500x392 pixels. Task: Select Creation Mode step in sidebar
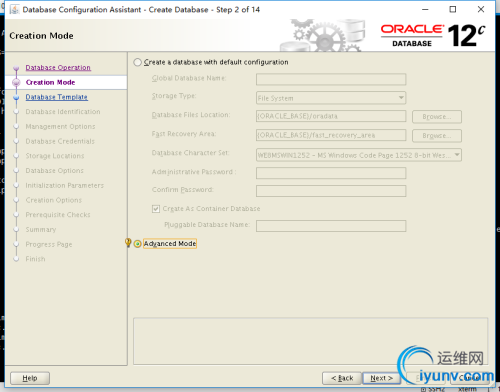click(x=51, y=82)
